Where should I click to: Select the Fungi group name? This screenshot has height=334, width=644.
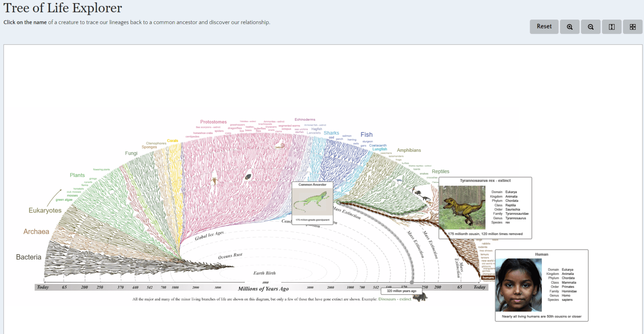pos(131,153)
